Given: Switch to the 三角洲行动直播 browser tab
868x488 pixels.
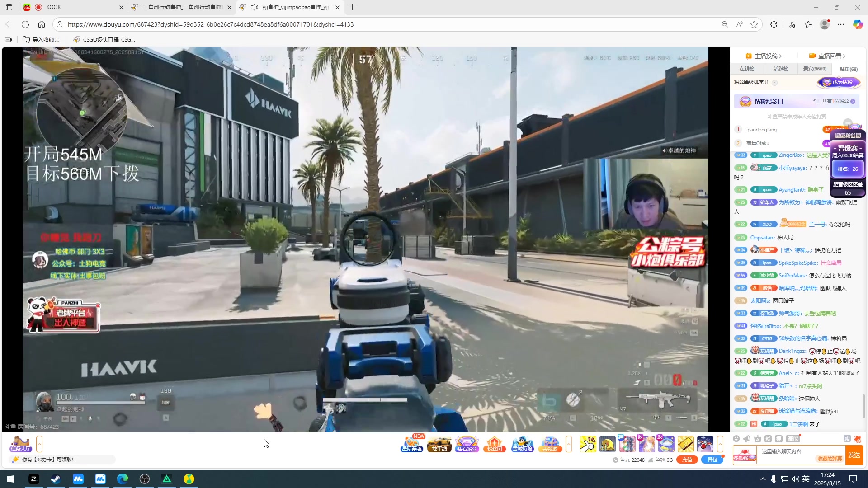Looking at the screenshot, I should coord(181,7).
